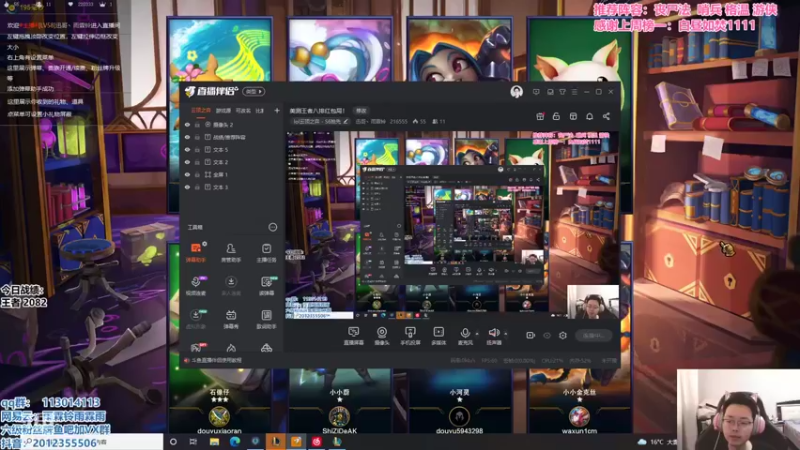Edit the lol云顶之弈 category with the pencil
Image resolution: width=800 pixels, height=450 pixels.
pyautogui.click(x=346, y=121)
